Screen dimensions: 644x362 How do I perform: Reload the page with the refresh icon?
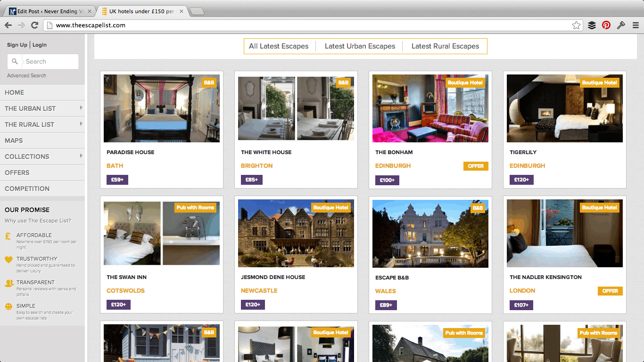[x=34, y=25]
